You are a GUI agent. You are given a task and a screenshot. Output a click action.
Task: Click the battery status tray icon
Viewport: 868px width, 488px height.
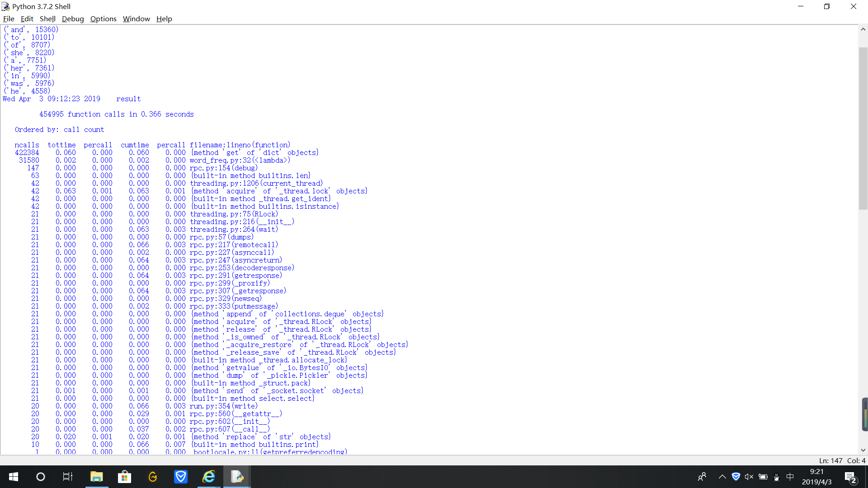[x=763, y=477]
